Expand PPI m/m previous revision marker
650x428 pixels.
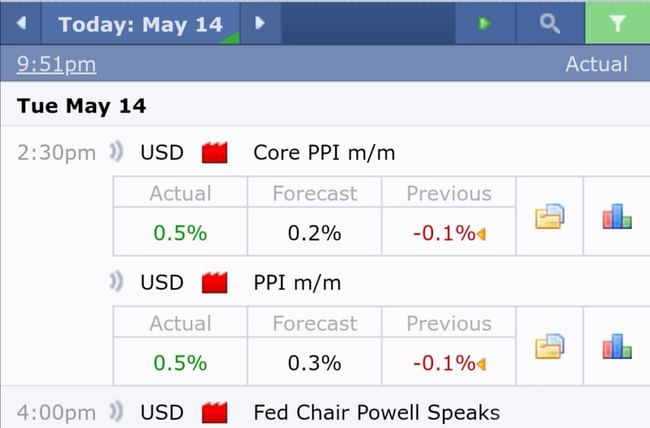481,364
